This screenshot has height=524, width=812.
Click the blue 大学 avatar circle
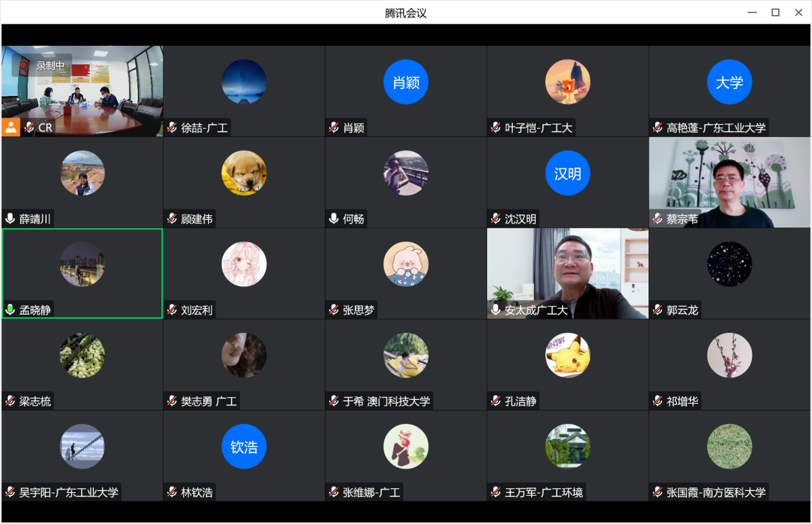click(730, 82)
